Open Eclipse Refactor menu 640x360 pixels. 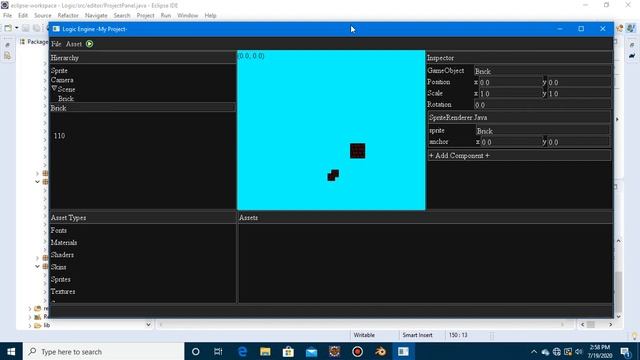(68, 16)
